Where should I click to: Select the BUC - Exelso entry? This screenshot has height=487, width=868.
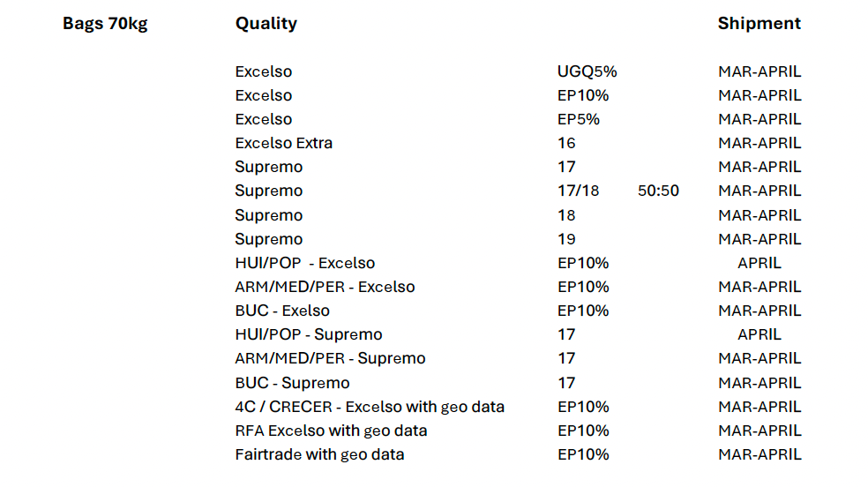point(282,311)
